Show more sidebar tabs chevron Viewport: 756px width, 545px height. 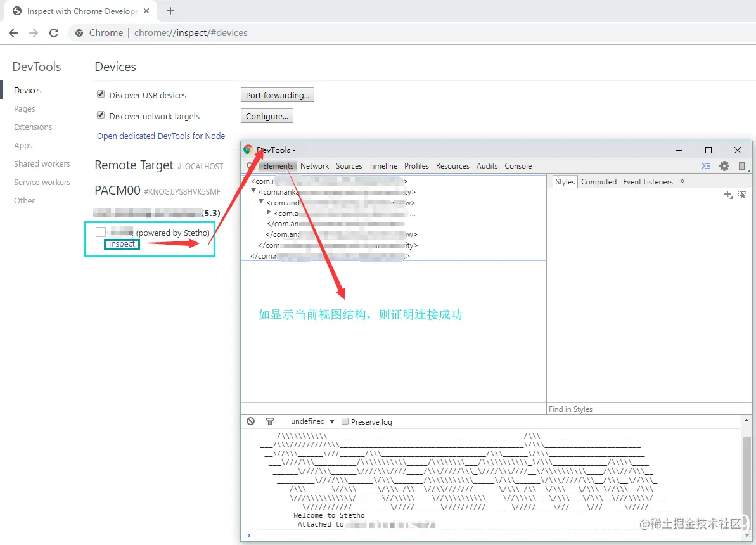(x=682, y=181)
